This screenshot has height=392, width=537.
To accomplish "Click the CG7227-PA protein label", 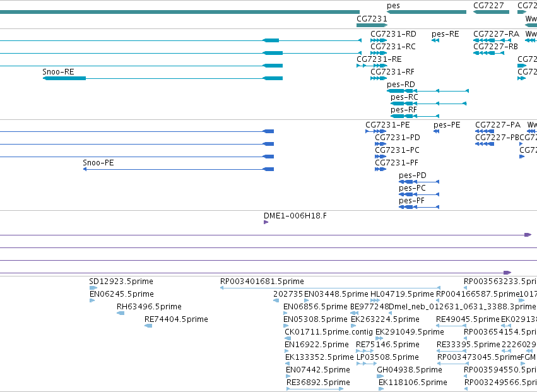I will [x=498, y=125].
